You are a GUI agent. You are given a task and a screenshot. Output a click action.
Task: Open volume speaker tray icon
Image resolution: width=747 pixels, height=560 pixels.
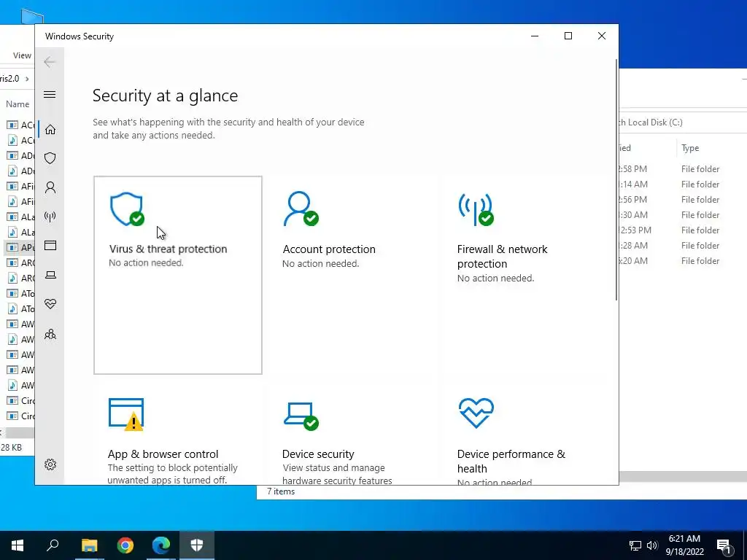(652, 545)
